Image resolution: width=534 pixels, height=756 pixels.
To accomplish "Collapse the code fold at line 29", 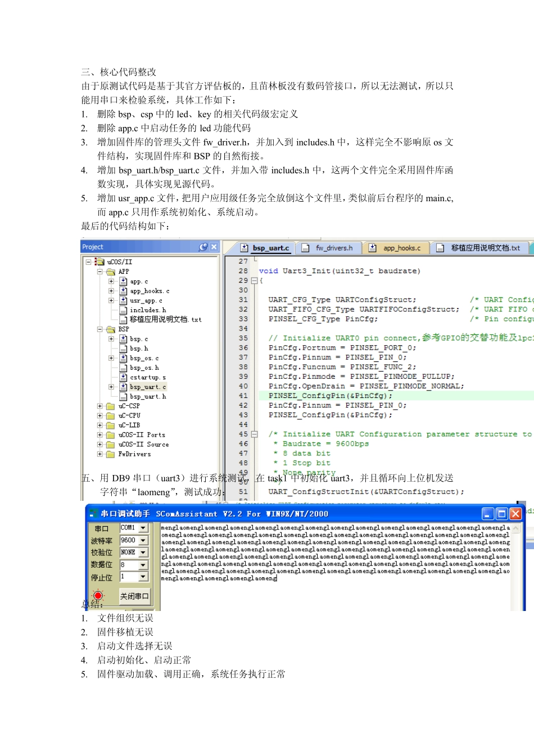I will point(254,280).
